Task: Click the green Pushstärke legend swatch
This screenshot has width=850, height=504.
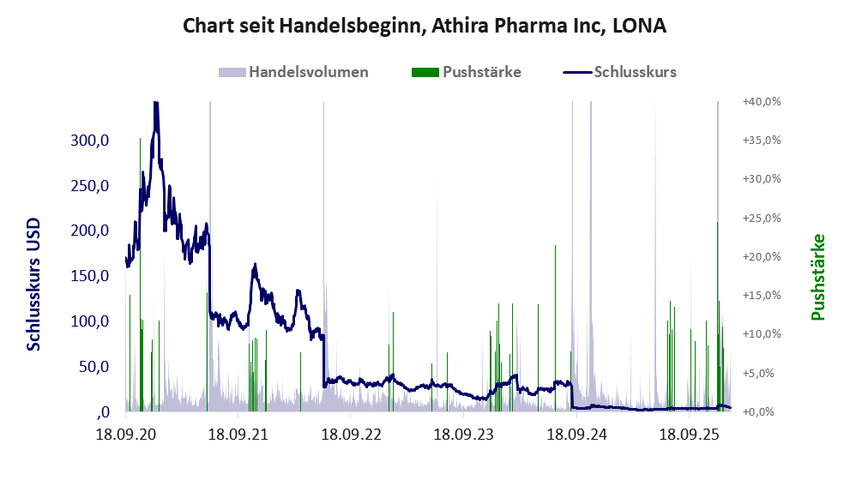Action: point(425,72)
